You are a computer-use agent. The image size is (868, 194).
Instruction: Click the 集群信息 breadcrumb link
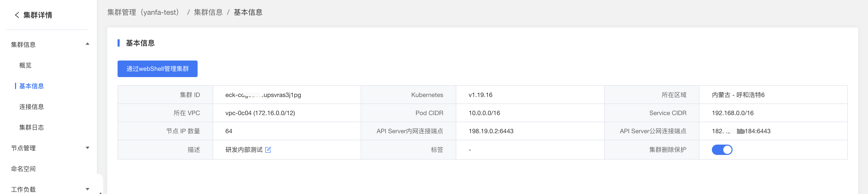coord(208,12)
